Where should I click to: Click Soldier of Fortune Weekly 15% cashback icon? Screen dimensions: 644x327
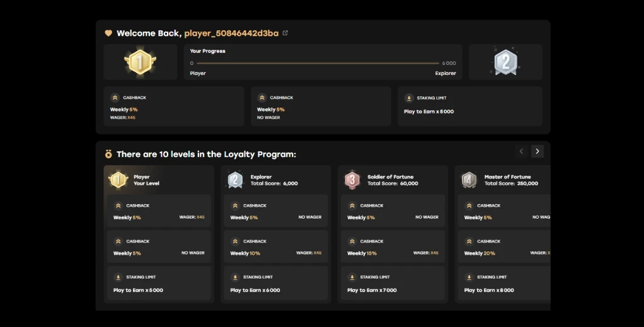(x=352, y=241)
